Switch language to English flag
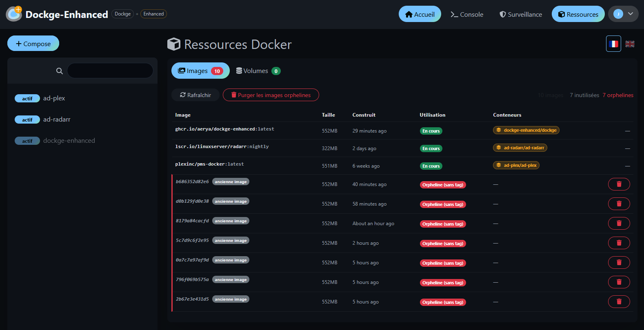 tap(630, 44)
